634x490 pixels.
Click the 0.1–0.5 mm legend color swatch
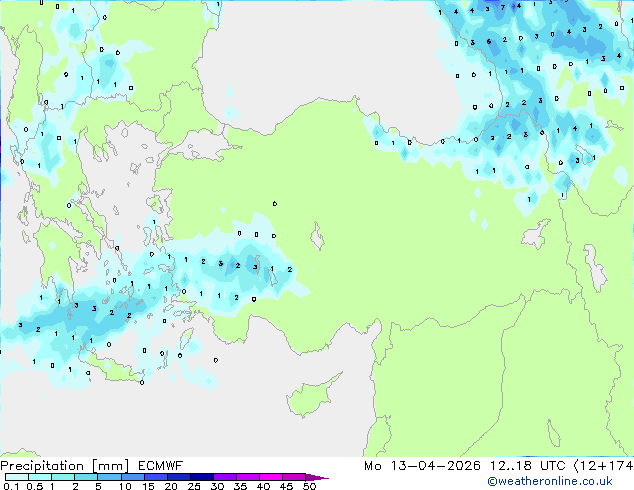point(17,477)
